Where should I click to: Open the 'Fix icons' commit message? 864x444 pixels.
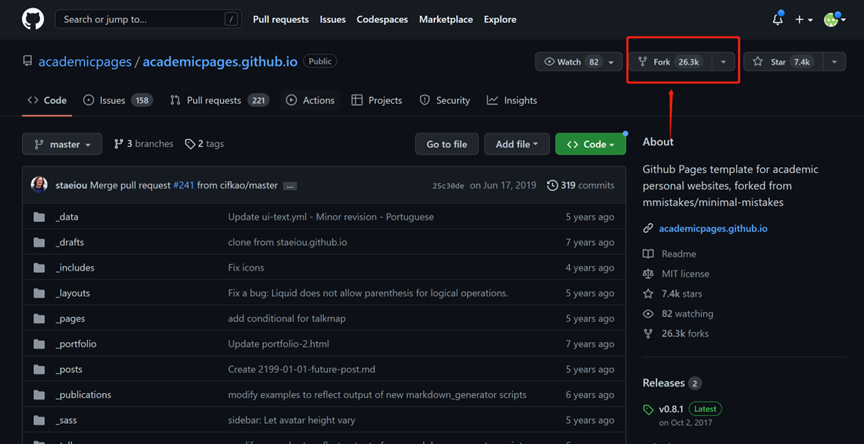click(246, 268)
